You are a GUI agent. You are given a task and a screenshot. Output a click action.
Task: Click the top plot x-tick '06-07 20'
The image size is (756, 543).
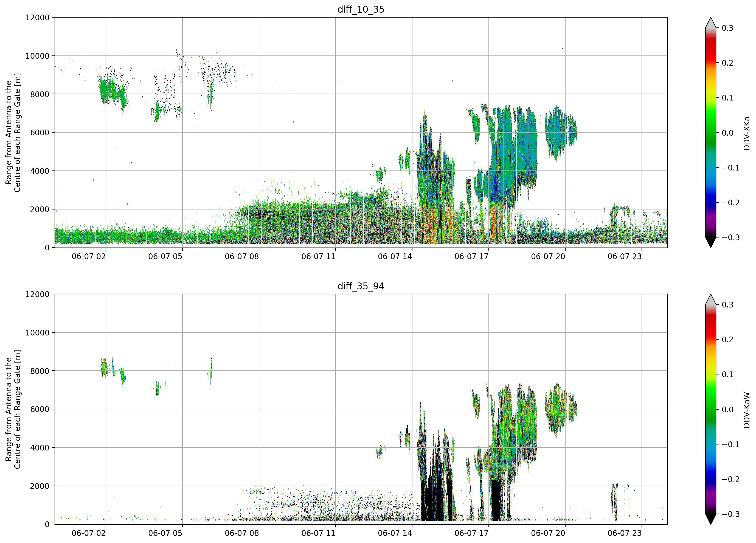(x=548, y=256)
